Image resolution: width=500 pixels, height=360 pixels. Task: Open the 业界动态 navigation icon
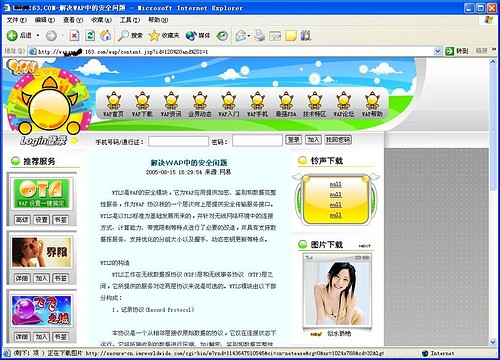[x=200, y=104]
